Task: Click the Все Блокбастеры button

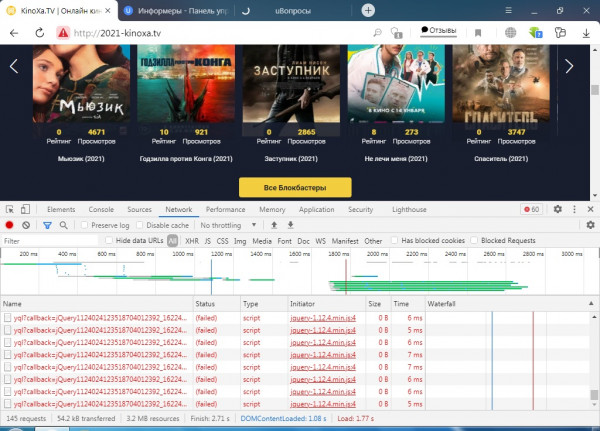Action: click(295, 187)
